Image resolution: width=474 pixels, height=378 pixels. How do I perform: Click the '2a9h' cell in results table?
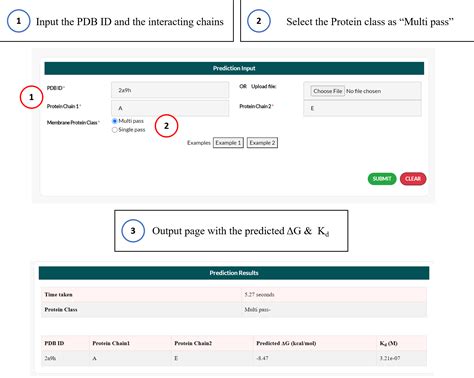coord(50,358)
